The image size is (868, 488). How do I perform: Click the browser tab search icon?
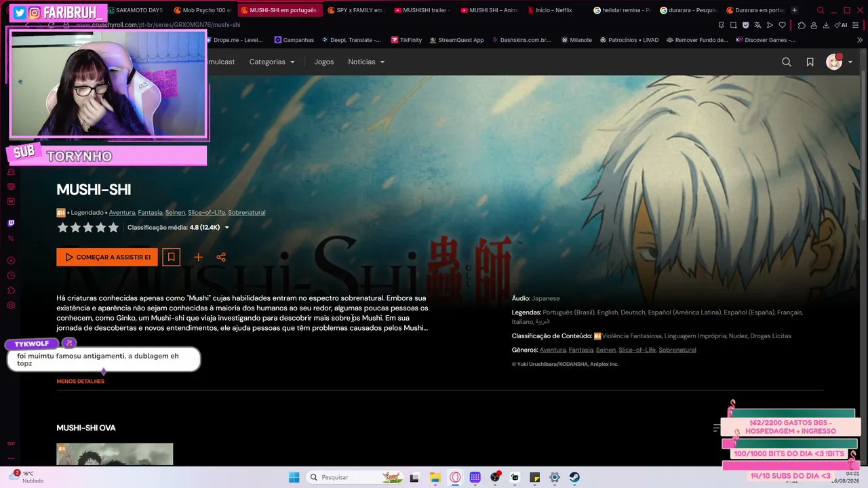pyautogui.click(x=821, y=10)
